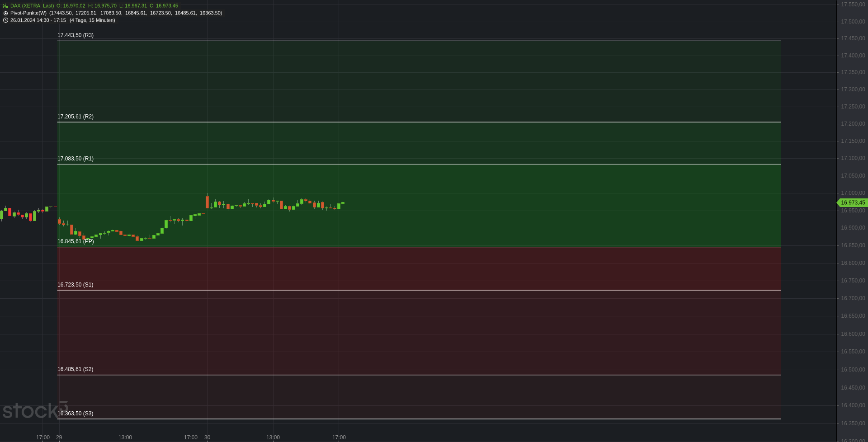Viewport: 868px width, 442px height.
Task: Click the Pivot-Punkte(W) indicator label
Action: pos(28,13)
